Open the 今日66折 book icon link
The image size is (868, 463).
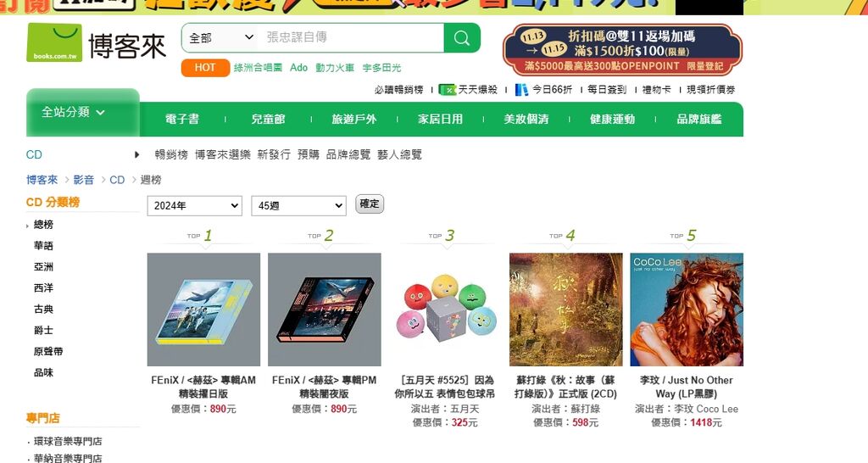521,90
